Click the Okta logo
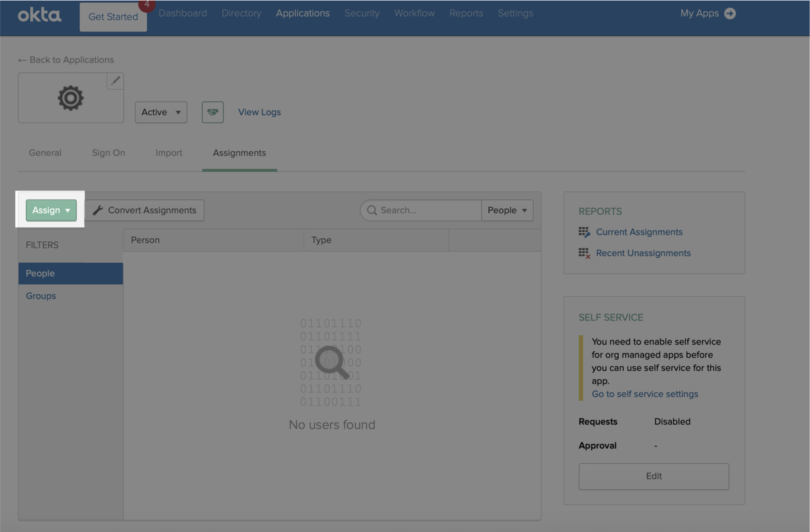810x532 pixels. pyautogui.click(x=40, y=14)
